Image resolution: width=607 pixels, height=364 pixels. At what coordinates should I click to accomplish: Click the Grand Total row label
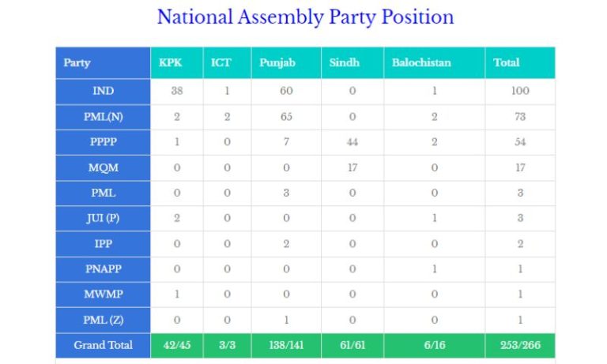[103, 345]
